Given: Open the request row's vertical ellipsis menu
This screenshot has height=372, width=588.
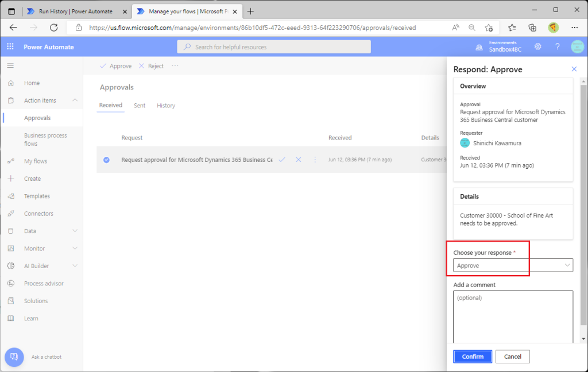Looking at the screenshot, I should coord(315,160).
